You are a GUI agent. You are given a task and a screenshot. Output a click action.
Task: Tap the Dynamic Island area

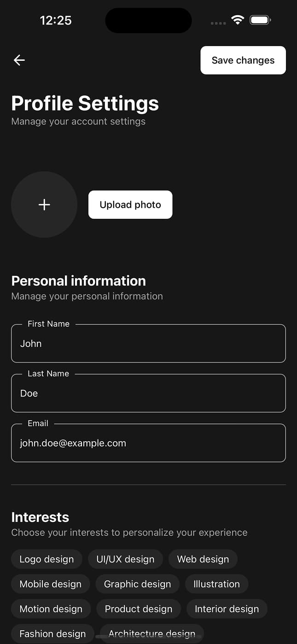[x=148, y=20]
